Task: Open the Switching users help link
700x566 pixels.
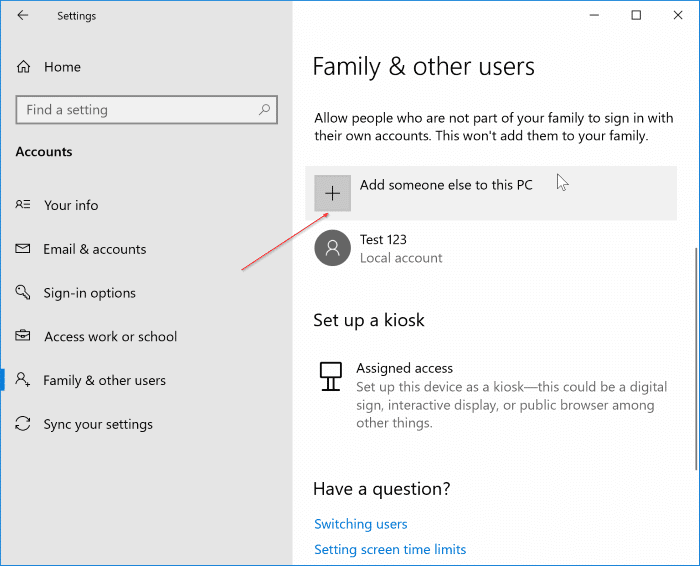Action: pos(361,524)
